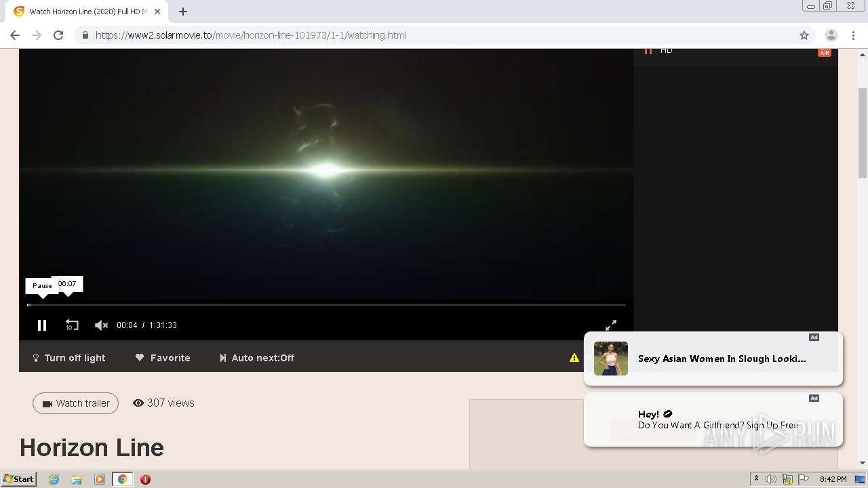Click the ad woman thumbnail image
The height and width of the screenshot is (488, 868).
tap(611, 359)
